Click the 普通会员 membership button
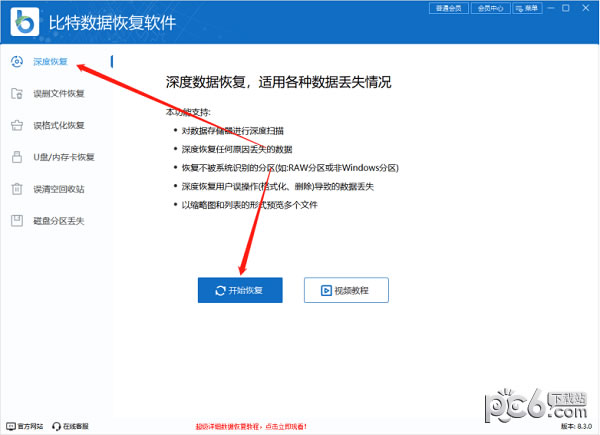 point(448,8)
